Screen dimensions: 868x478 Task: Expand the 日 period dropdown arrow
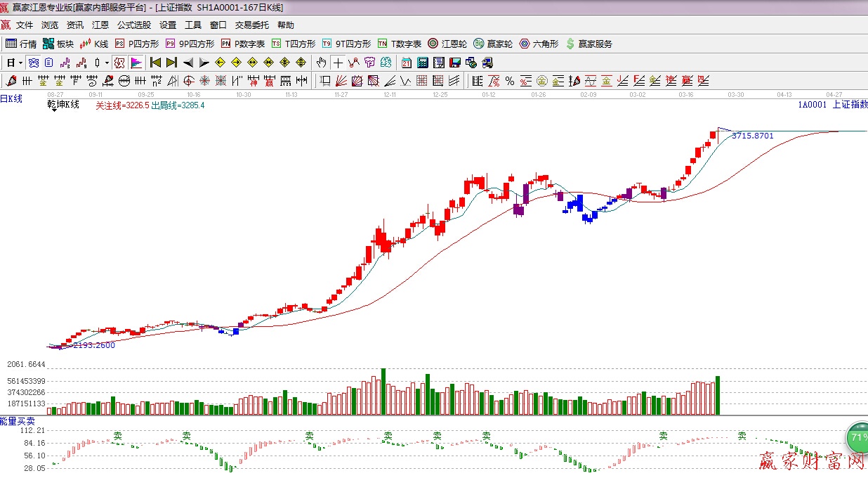(21, 63)
